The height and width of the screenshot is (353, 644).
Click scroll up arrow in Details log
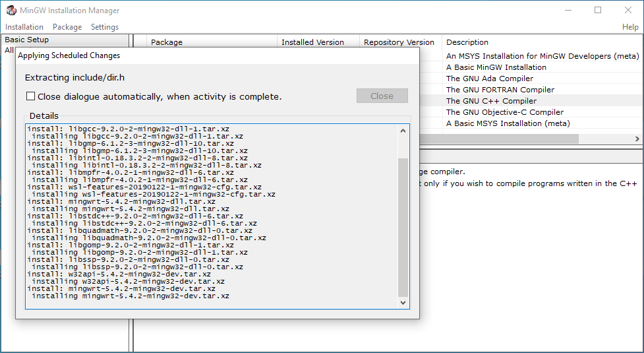click(403, 131)
